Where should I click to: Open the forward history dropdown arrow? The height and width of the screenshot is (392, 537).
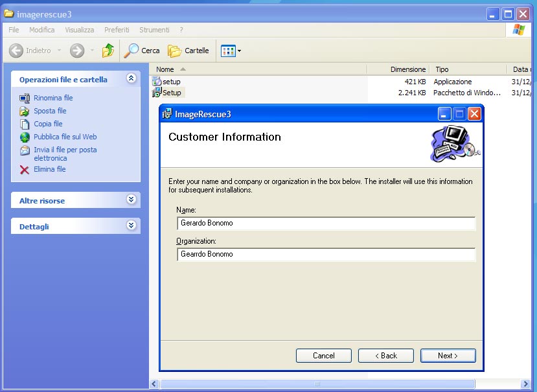coord(92,51)
